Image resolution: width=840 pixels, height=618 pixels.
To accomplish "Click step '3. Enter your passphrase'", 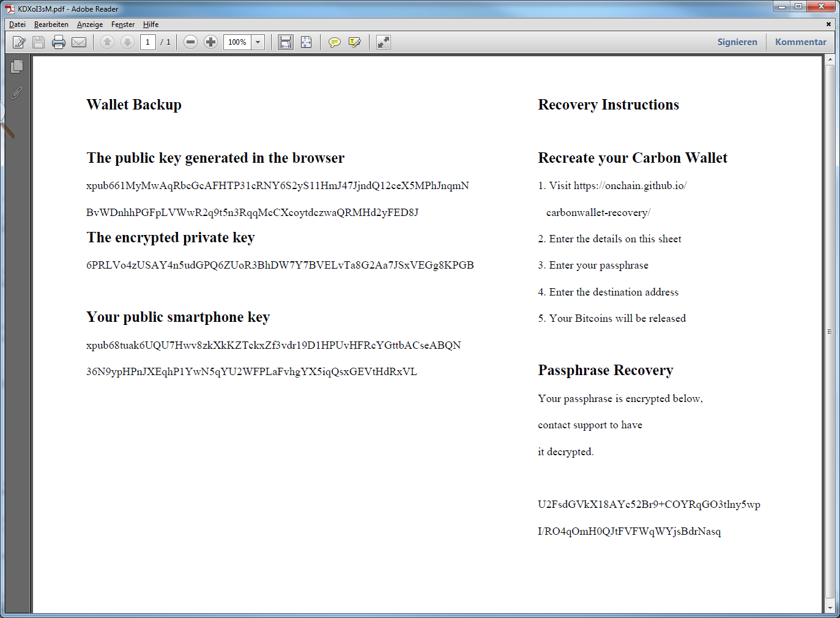I will (593, 265).
